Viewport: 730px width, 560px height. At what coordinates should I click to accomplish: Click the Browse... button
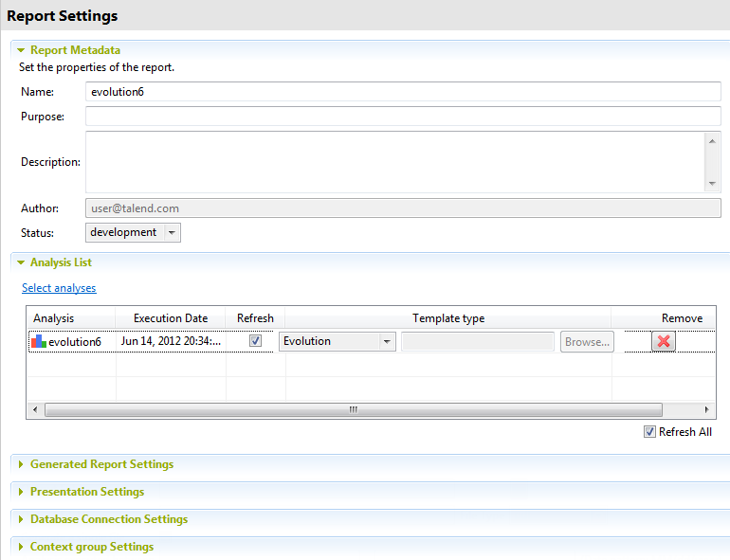pos(587,342)
